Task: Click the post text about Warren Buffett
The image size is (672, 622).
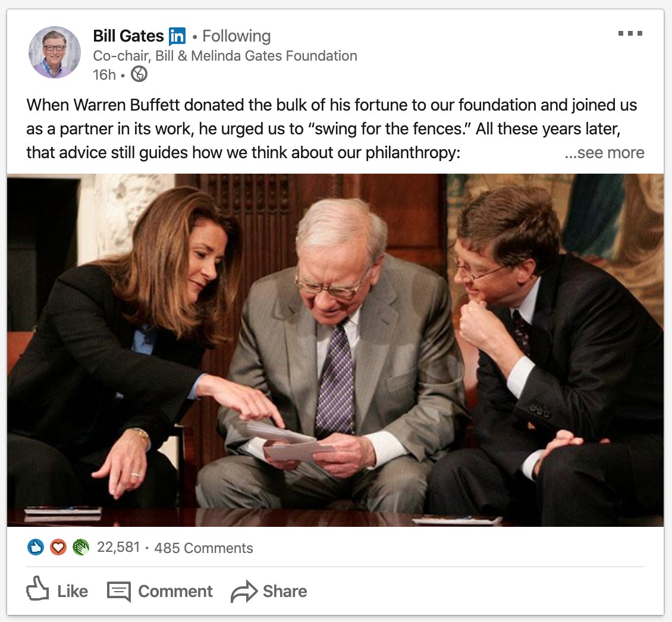Action: click(x=297, y=128)
